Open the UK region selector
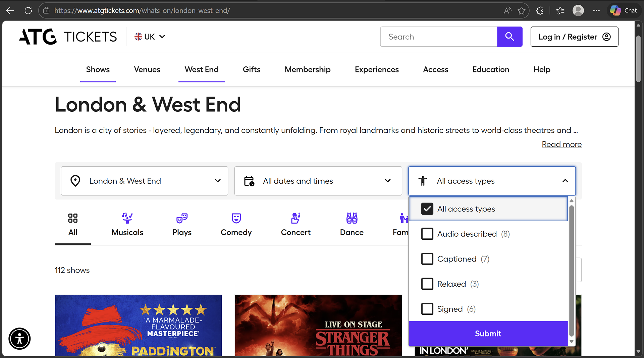 click(x=150, y=37)
